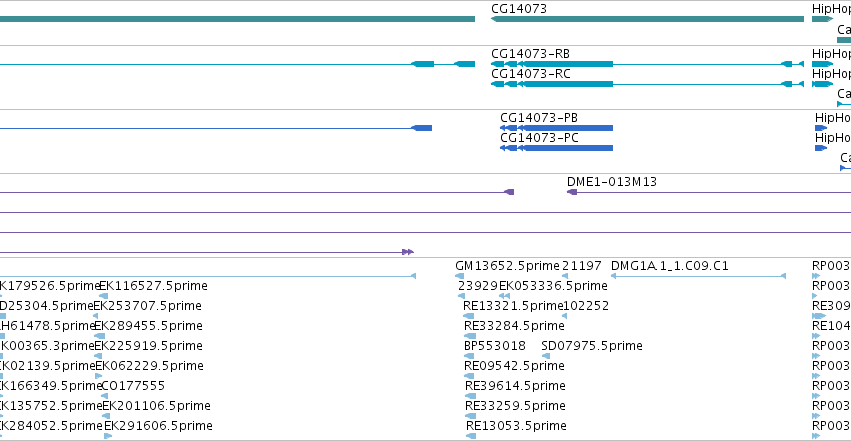Select the EK116527.5prime EST label

point(154,286)
